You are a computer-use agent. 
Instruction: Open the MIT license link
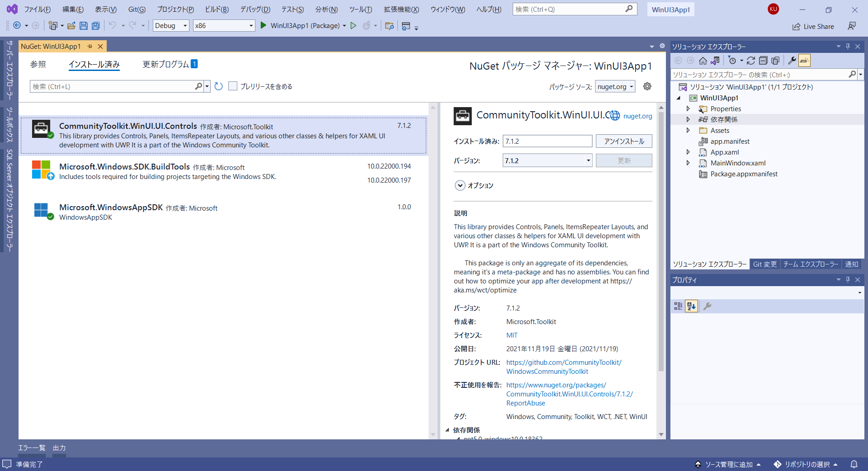(x=512, y=335)
